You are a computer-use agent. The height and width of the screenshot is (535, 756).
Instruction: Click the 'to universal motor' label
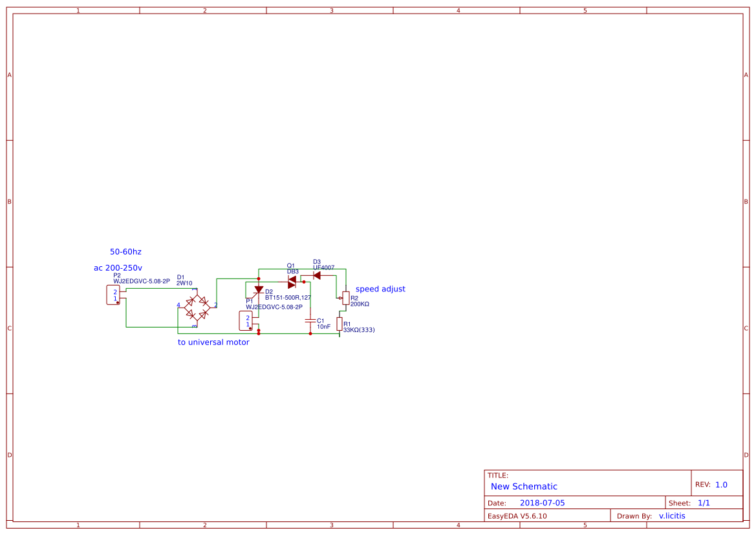point(213,342)
